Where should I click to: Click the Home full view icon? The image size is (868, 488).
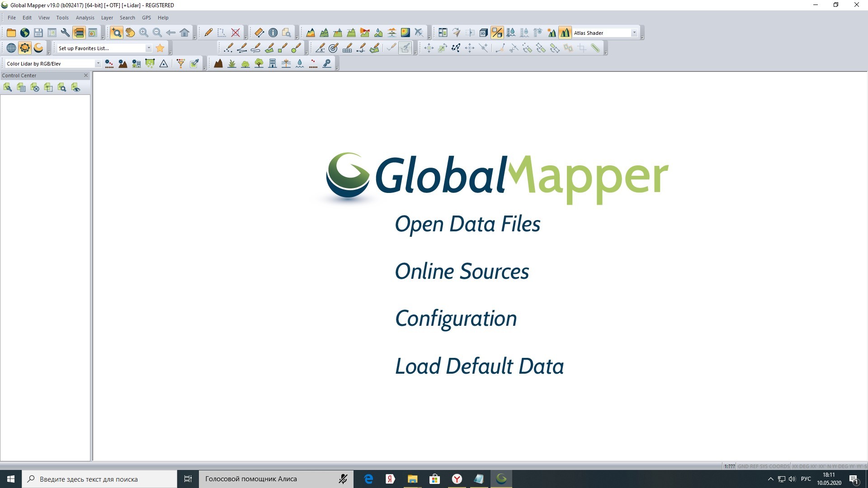184,33
